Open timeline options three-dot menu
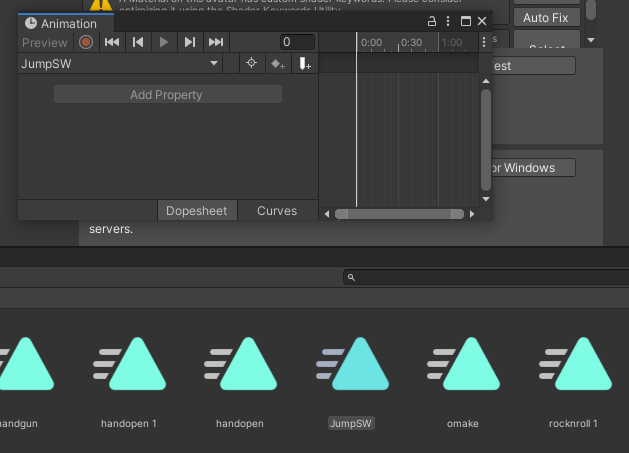The width and height of the screenshot is (629, 453). (x=484, y=42)
